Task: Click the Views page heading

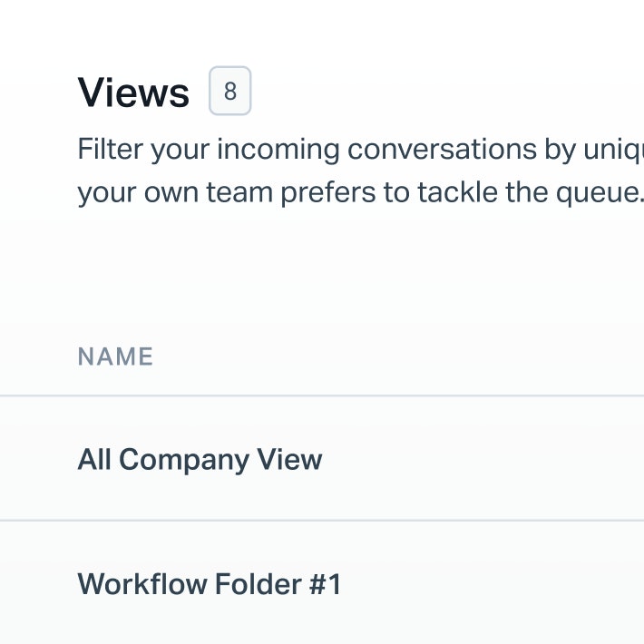Action: tap(133, 93)
